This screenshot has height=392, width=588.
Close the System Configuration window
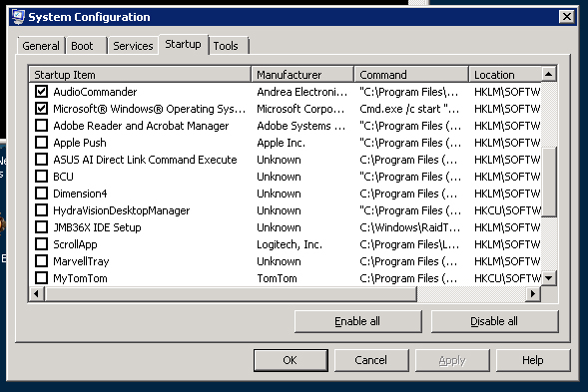pos(567,17)
